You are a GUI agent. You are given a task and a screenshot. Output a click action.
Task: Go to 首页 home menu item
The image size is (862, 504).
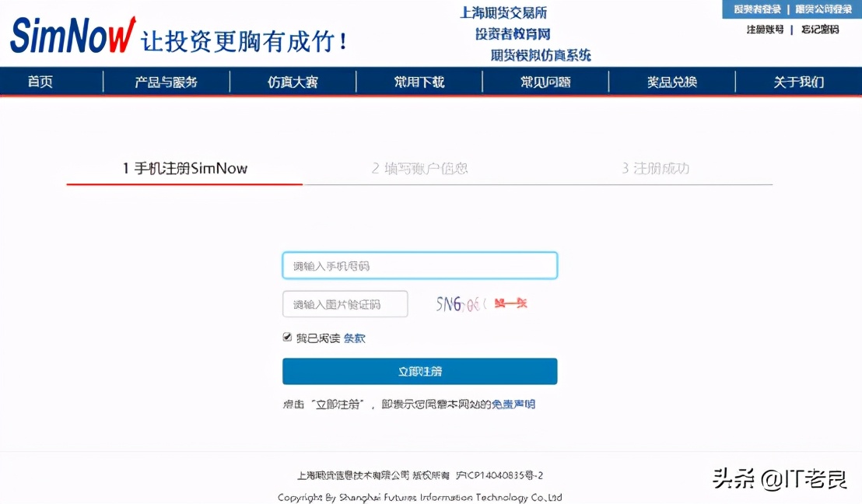[40, 81]
